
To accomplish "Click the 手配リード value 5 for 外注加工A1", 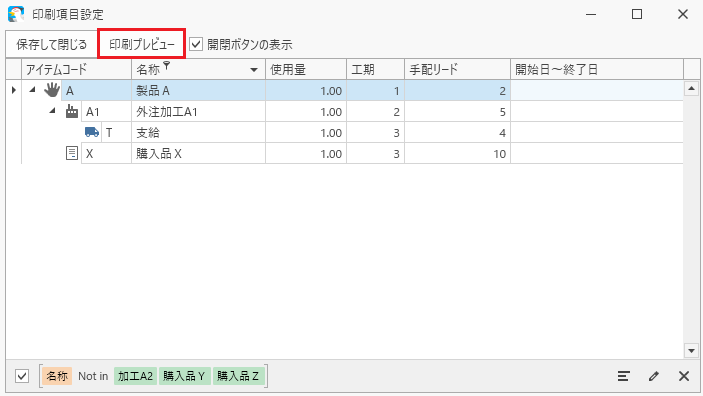I will (457, 112).
